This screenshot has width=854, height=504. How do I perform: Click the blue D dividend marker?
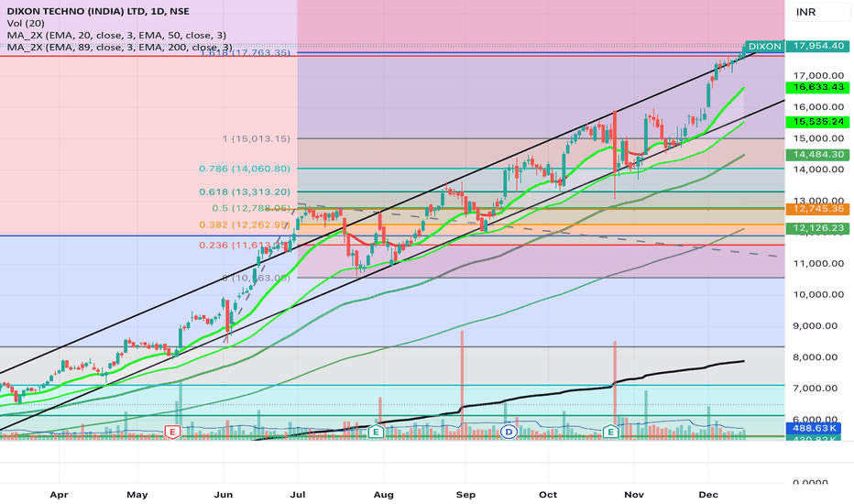509,433
